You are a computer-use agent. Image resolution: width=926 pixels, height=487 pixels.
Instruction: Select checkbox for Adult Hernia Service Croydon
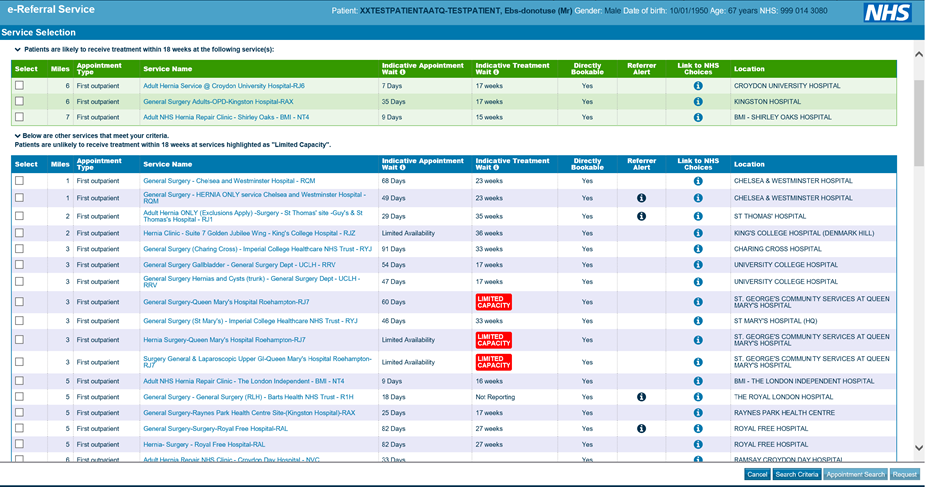point(19,86)
